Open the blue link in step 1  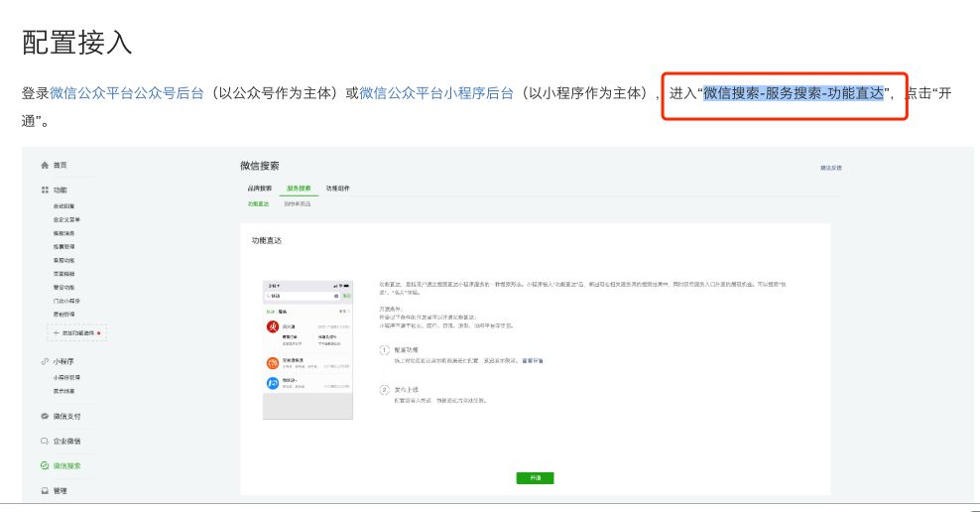tap(533, 361)
